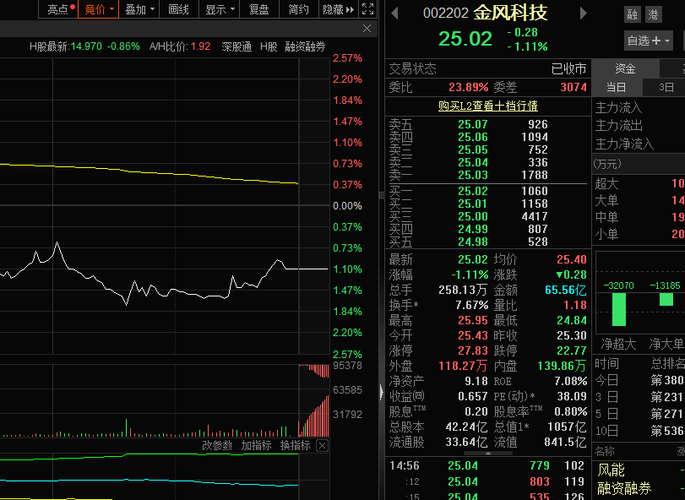Click stock name 金风科技
Viewport: 685px width, 500px height.
tap(510, 13)
